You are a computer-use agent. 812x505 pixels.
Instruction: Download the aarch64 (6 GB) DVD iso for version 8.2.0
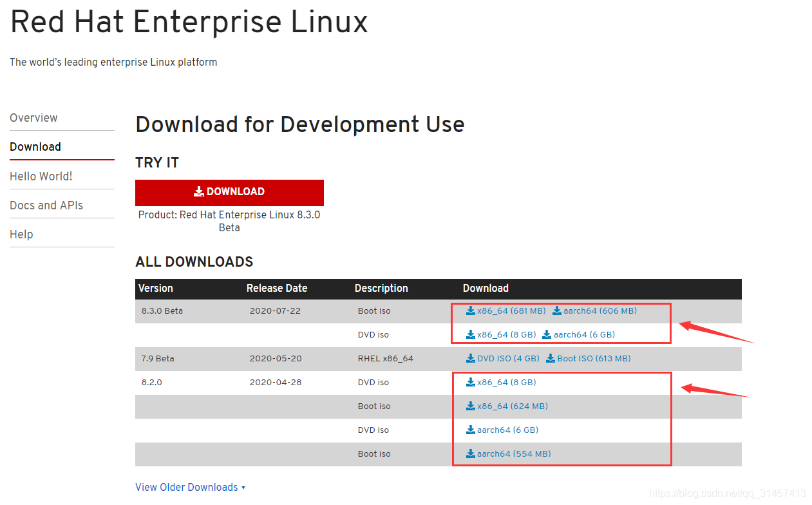click(x=505, y=430)
